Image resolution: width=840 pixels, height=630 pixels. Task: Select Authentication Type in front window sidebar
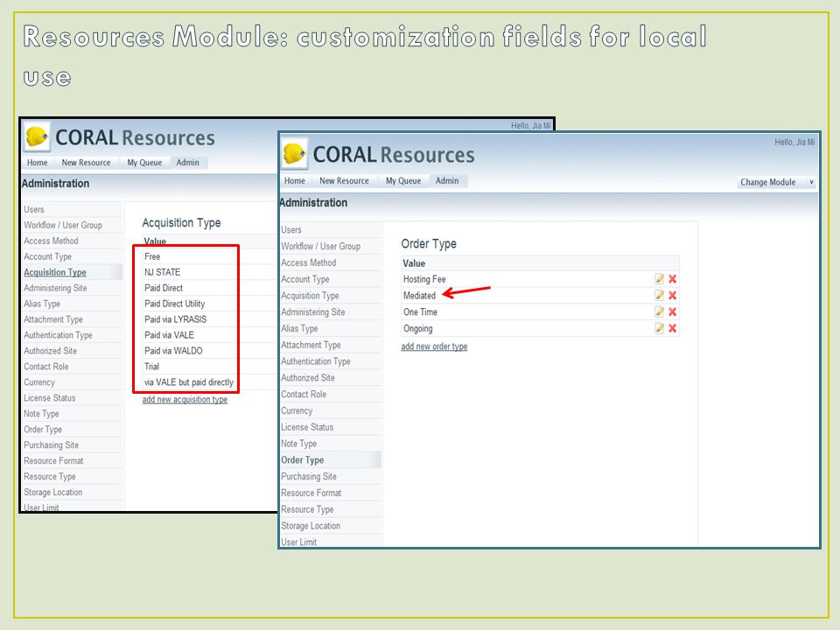(x=330, y=361)
